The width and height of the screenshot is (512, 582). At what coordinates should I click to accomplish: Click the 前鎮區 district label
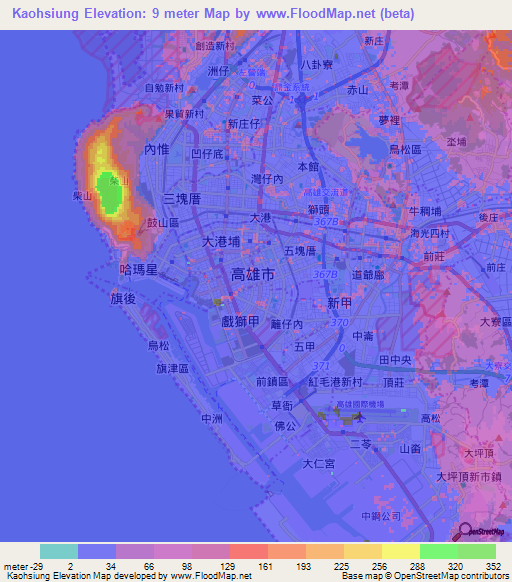pos(272,382)
